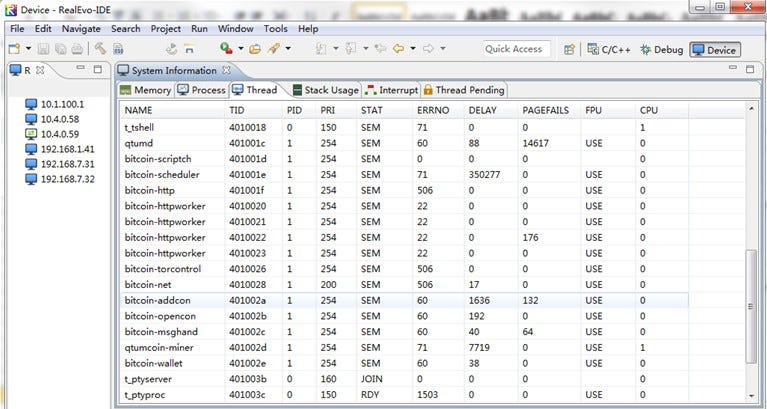Switch to the Process tab

(202, 90)
